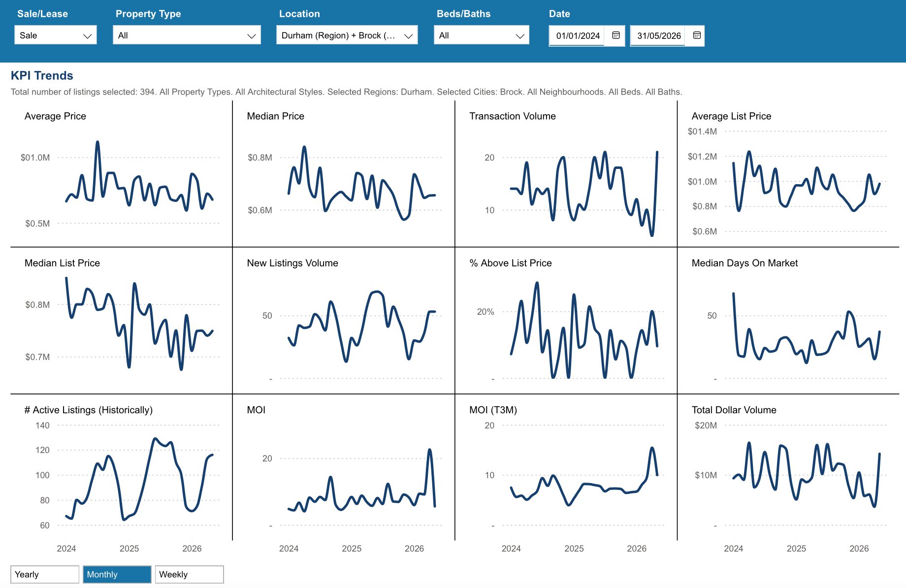Switch to Weekly view
This screenshot has width=906, height=588.
click(x=190, y=574)
